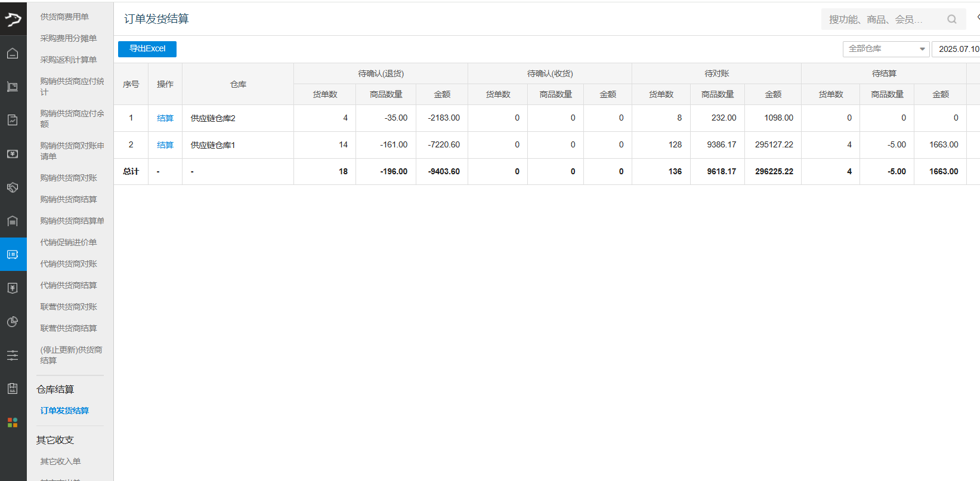Select 订单发货结算 in sidebar menu
The width and height of the screenshot is (980, 481).
tap(64, 411)
